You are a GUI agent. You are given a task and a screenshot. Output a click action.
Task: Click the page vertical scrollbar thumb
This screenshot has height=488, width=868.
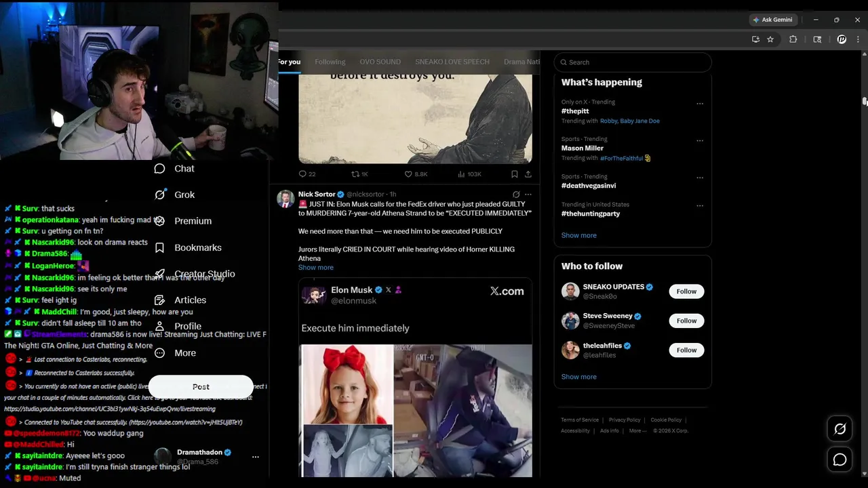[x=865, y=101]
